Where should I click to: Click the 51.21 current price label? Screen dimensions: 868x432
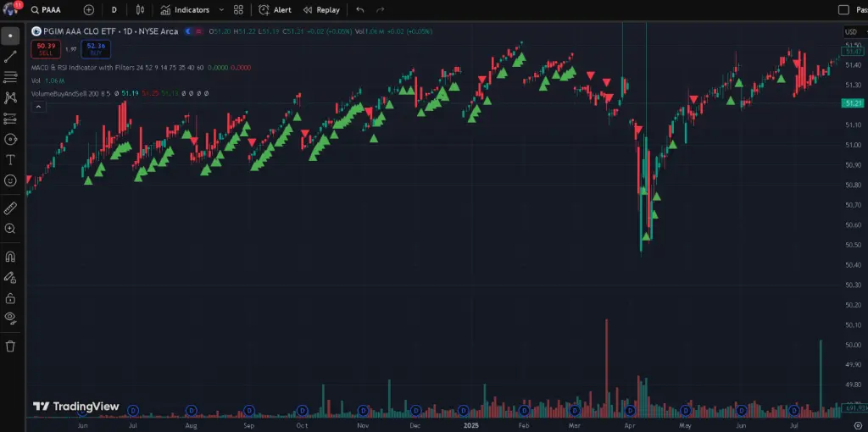853,102
